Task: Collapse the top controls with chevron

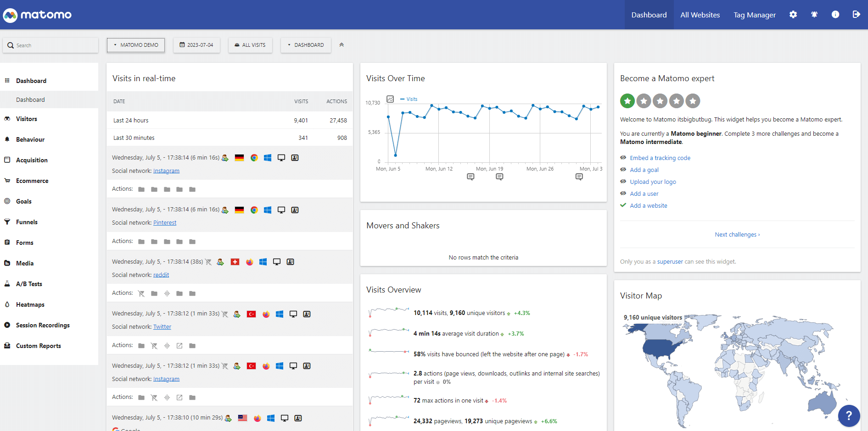Action: click(342, 45)
